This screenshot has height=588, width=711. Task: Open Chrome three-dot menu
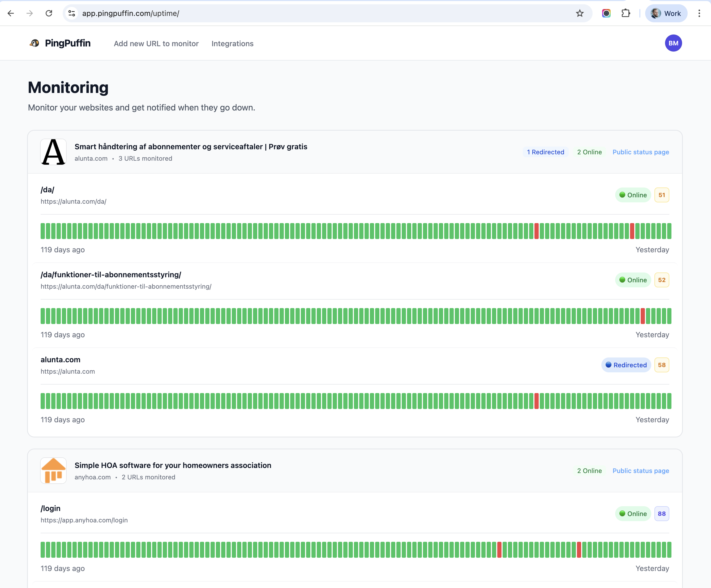click(x=699, y=13)
